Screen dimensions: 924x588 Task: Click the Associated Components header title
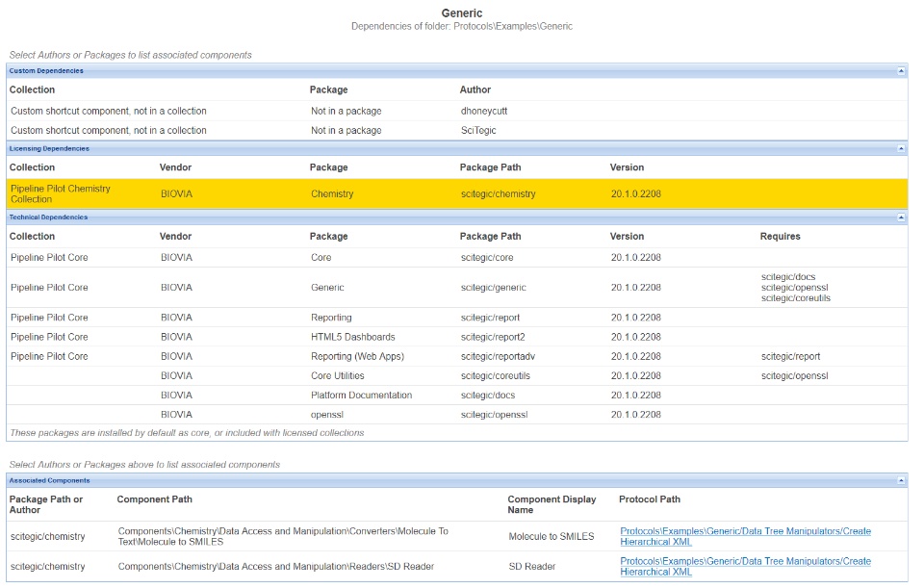click(x=49, y=481)
